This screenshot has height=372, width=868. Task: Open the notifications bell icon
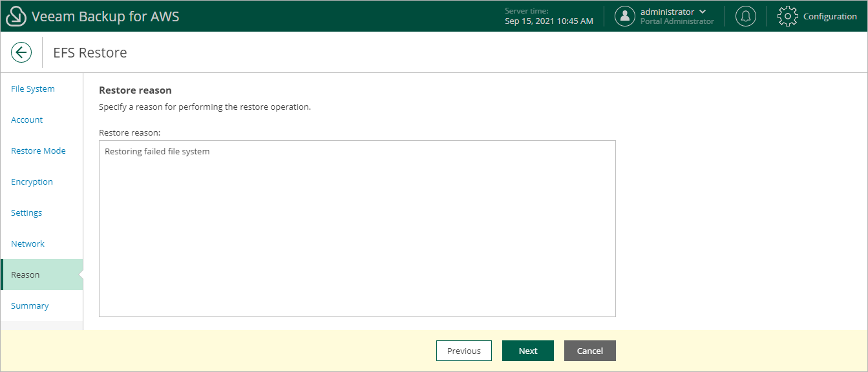click(x=746, y=16)
